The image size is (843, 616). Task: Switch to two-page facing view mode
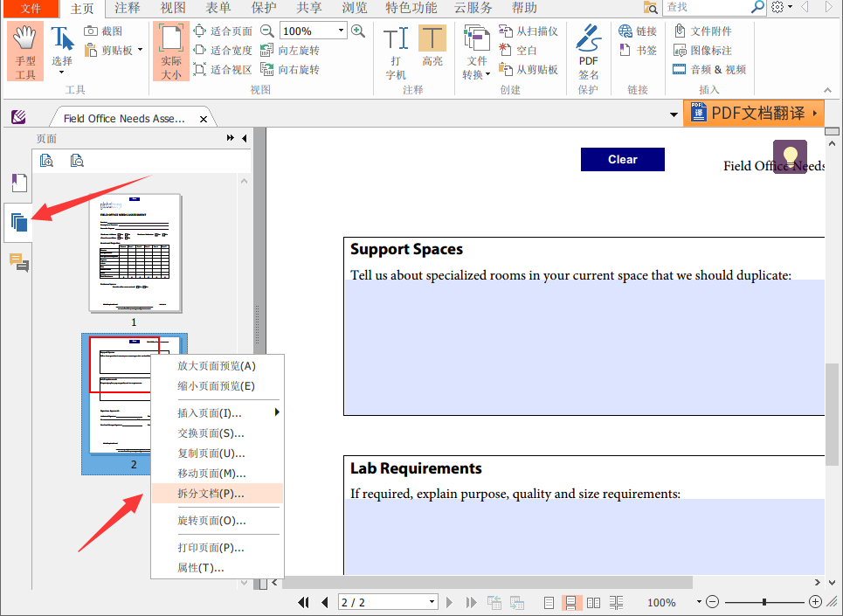click(x=594, y=602)
